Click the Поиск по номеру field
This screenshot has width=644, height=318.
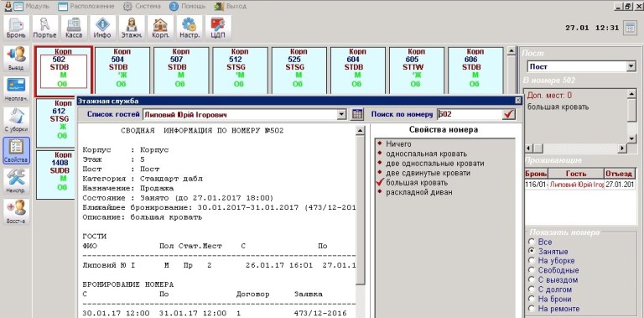[x=470, y=114]
